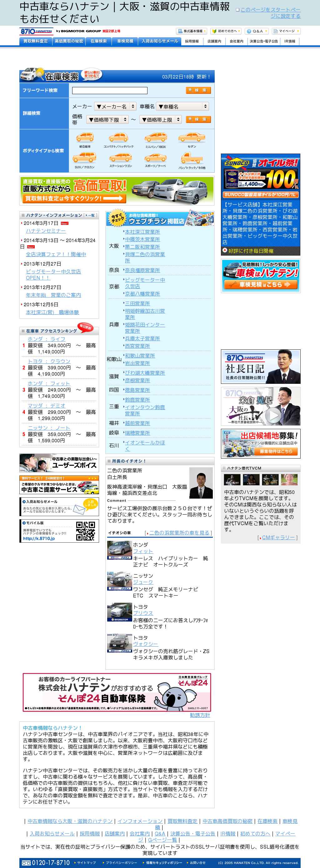Open 店舗案内 navigation item

click(214, 42)
